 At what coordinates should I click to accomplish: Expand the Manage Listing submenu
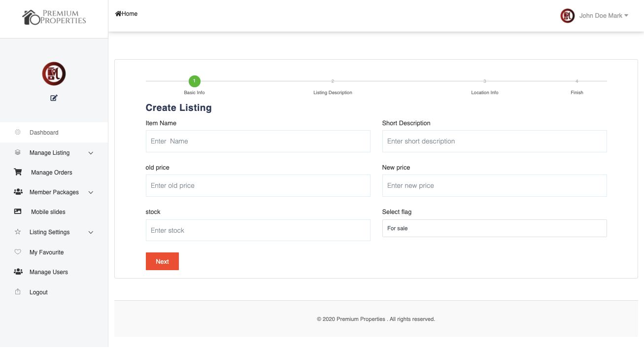point(91,153)
